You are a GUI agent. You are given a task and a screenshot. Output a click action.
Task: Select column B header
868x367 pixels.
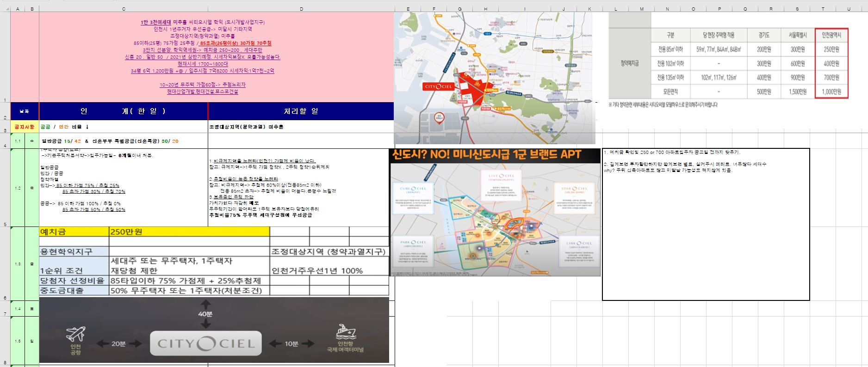click(32, 9)
